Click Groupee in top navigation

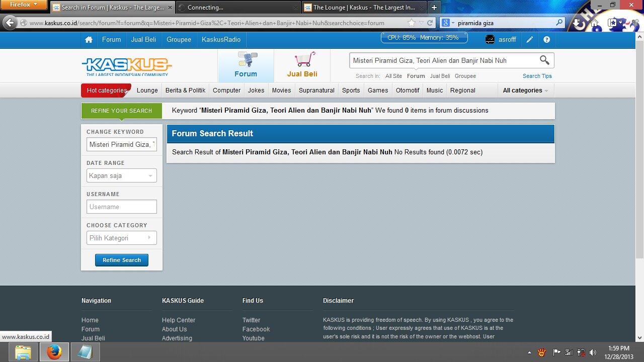pyautogui.click(x=179, y=40)
